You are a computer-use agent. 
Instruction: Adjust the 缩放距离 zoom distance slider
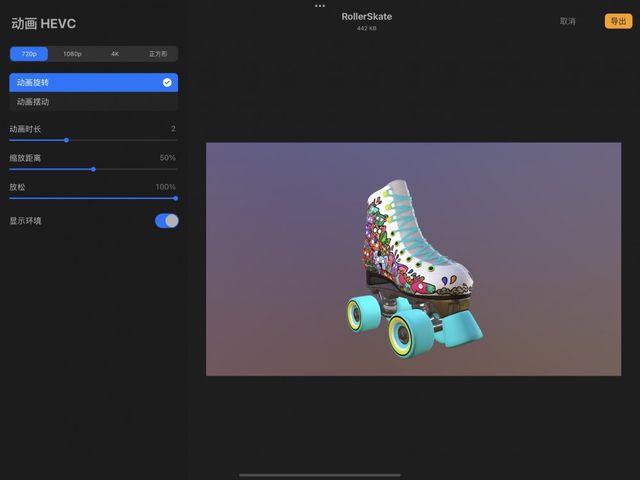point(93,169)
